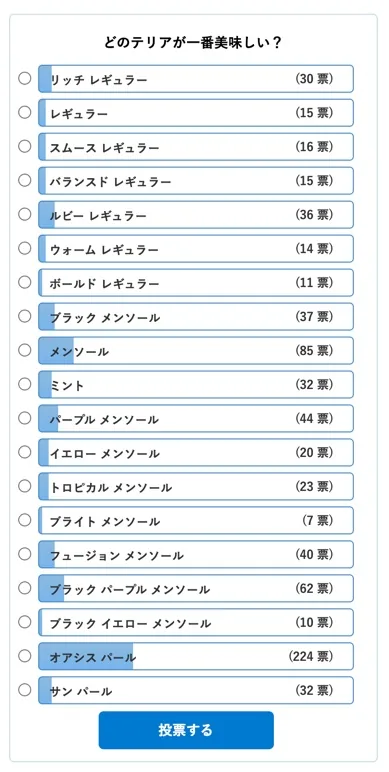Select radio button for スムース レギュラー

coord(25,146)
